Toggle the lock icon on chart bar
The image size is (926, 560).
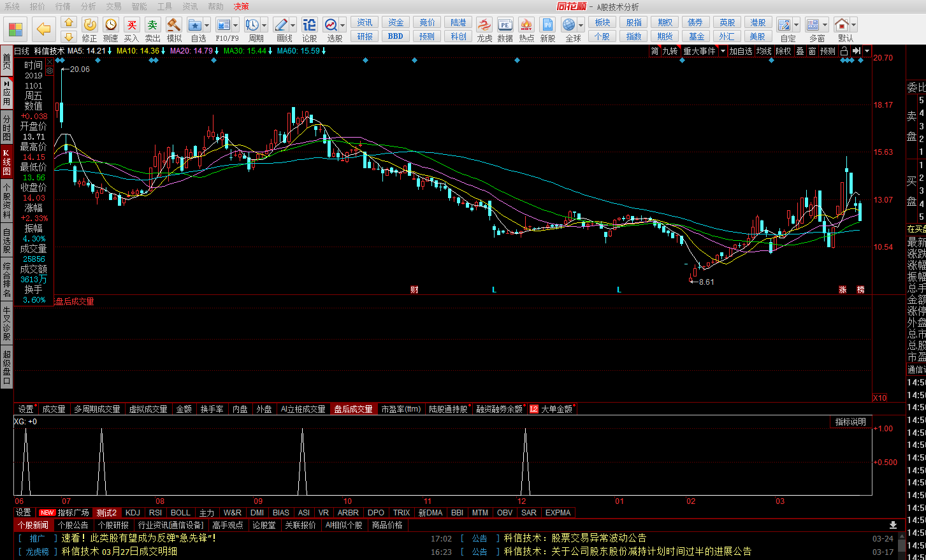pos(844,51)
